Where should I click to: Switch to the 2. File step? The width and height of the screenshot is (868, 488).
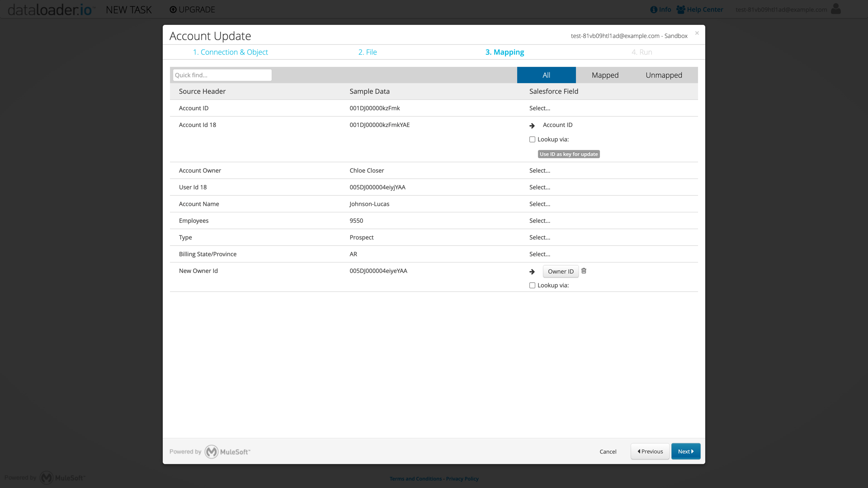(x=368, y=52)
